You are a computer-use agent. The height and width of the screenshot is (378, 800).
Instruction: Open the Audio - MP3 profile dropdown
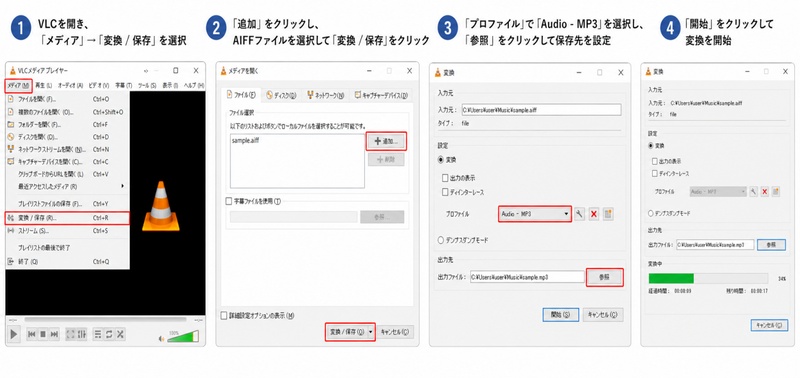click(534, 214)
